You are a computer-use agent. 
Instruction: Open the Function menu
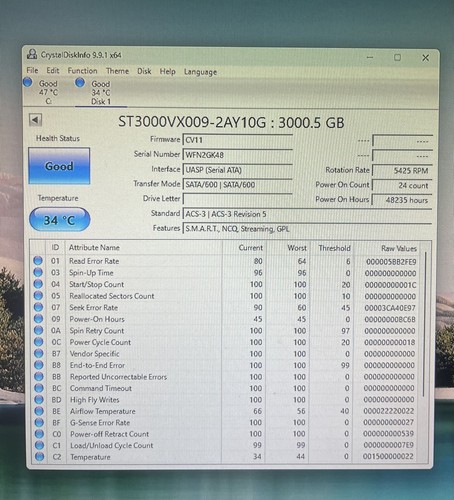(x=82, y=71)
